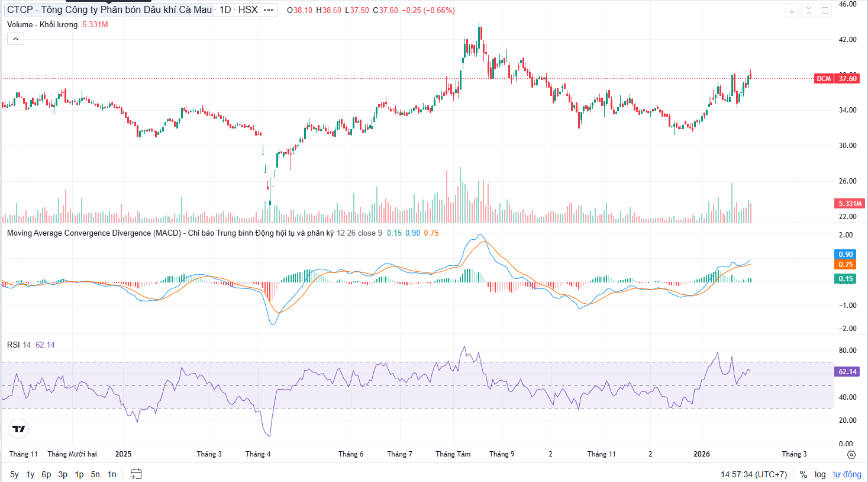Open the Go to date calendar icon

[136, 474]
